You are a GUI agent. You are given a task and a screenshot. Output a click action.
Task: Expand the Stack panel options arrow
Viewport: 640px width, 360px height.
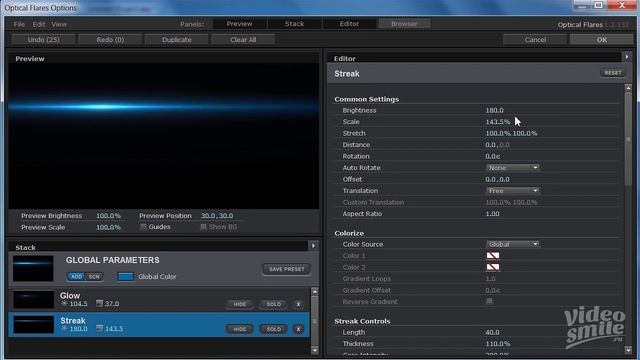(313, 246)
